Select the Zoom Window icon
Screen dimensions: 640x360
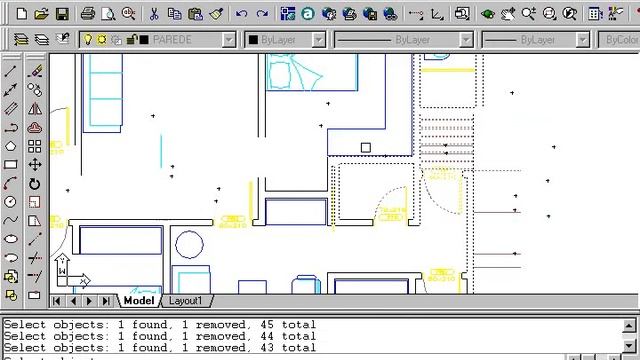pos(549,14)
